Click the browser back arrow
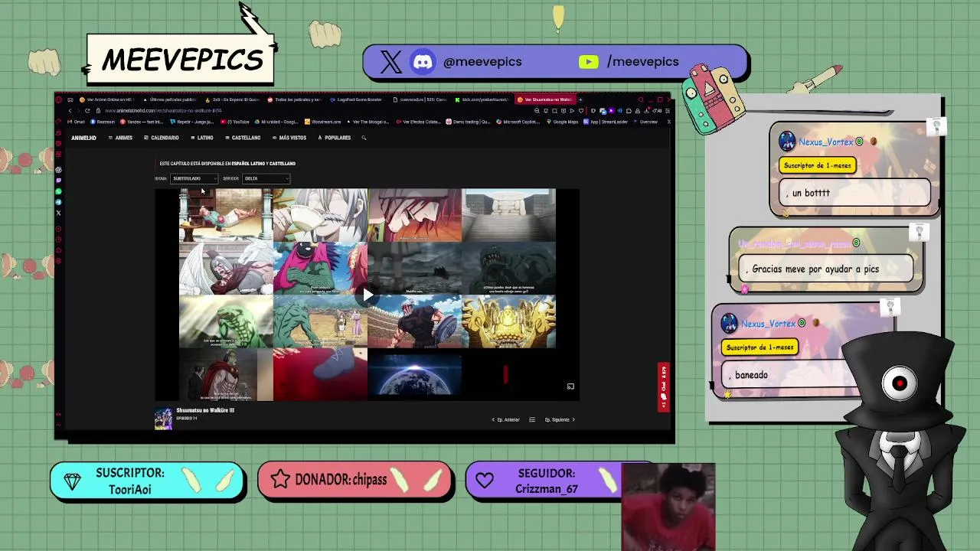Viewport: 980px width, 551px height. click(x=70, y=111)
